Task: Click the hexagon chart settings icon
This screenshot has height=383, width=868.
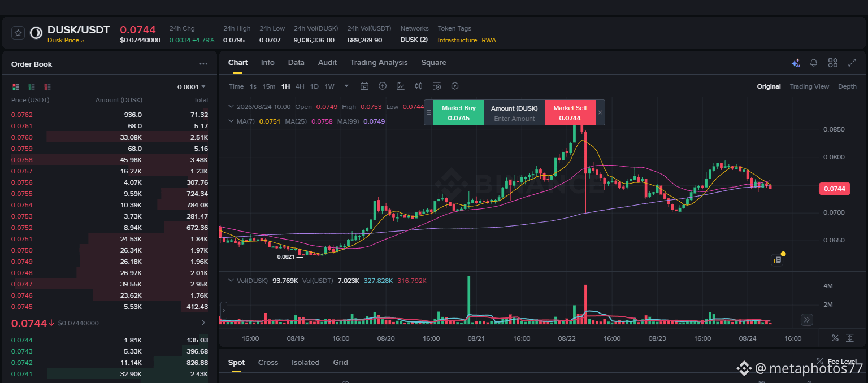Action: 455,86
